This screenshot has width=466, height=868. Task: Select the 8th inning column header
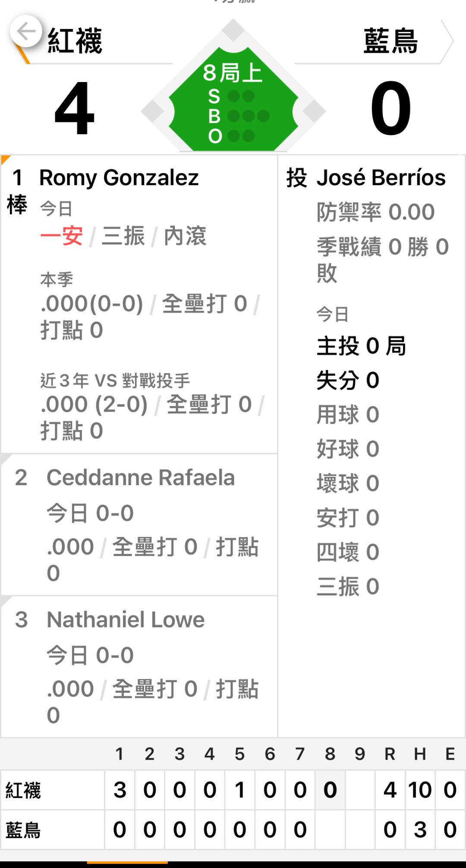330,754
